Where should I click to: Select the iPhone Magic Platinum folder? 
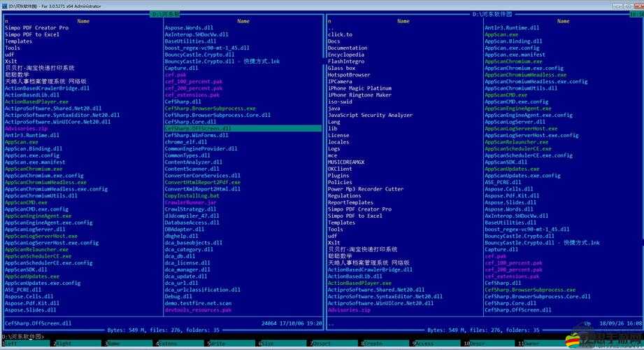coord(360,88)
